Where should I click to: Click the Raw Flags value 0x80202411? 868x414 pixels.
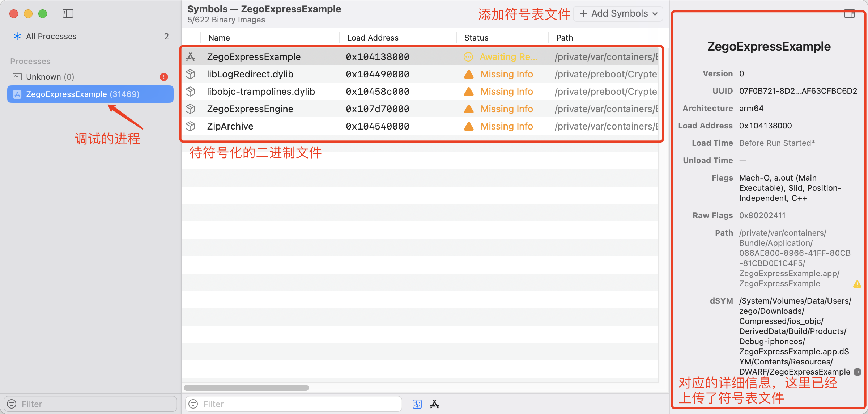pyautogui.click(x=762, y=215)
